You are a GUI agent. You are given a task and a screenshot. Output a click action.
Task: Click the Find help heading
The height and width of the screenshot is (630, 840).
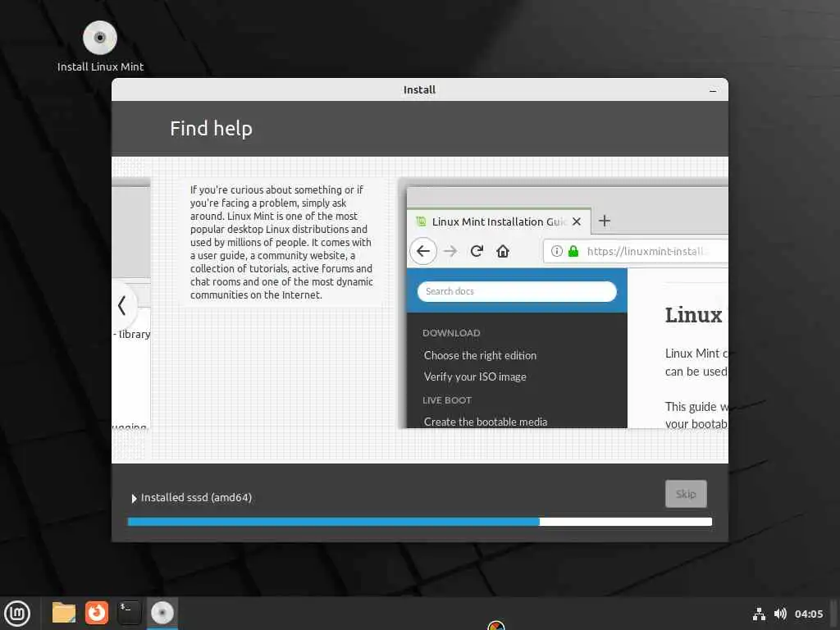211,129
